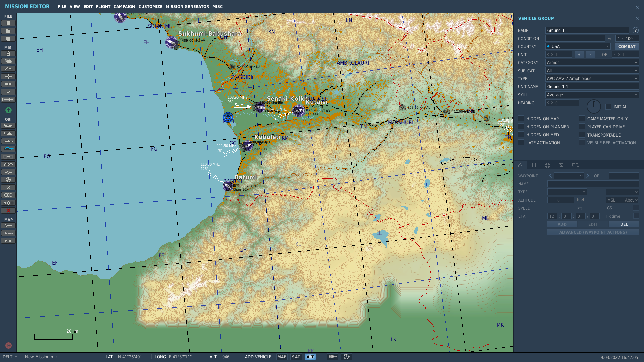
Task: Check the Initial heading checkbox
Action: (x=608, y=107)
